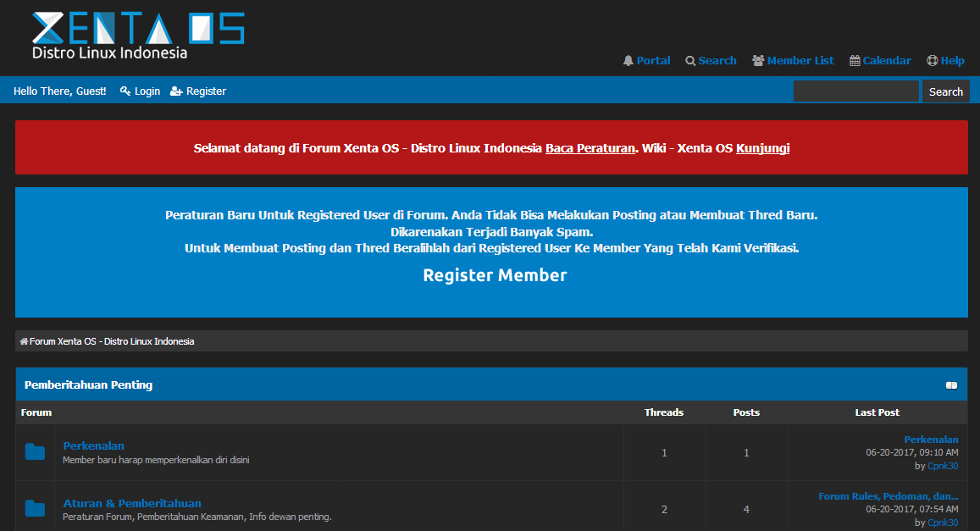Click the "Hello There, Guest!" greeting

[60, 91]
